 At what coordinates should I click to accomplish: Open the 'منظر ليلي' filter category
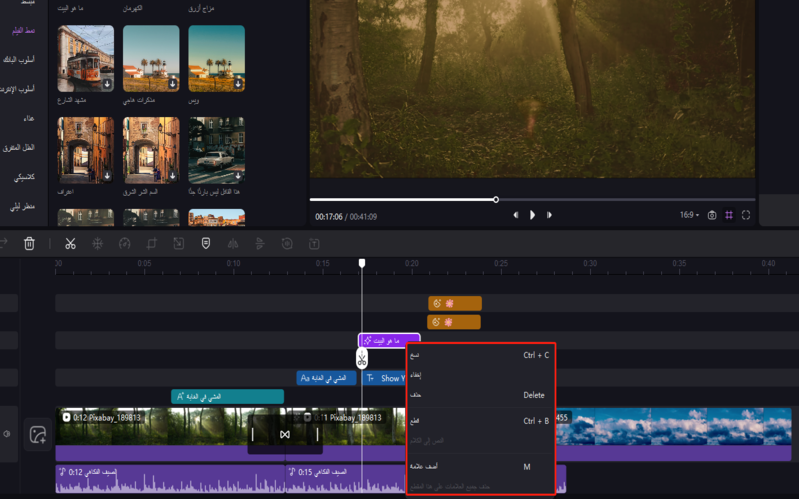(22, 206)
